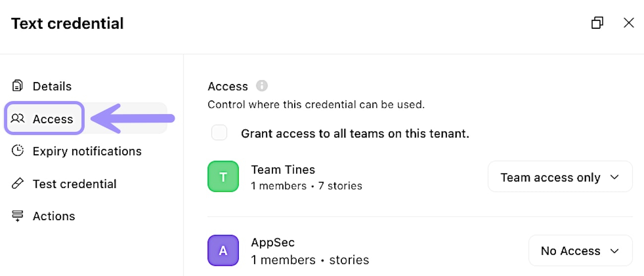Screen dimensions: 644x276
Task: Click the AppSec team name
Action: pyautogui.click(x=272, y=243)
